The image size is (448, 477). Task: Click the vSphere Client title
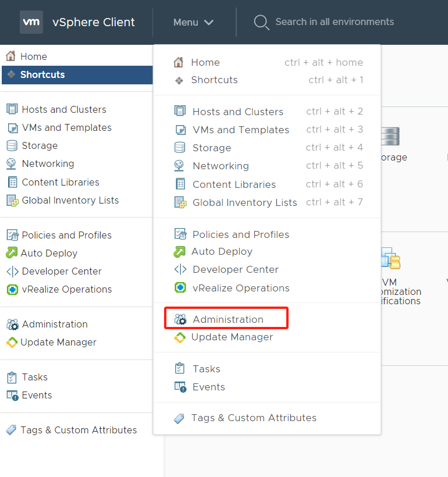point(94,22)
